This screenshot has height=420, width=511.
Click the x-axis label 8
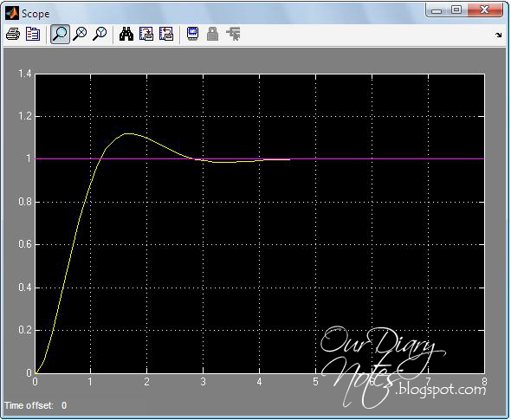pos(484,382)
